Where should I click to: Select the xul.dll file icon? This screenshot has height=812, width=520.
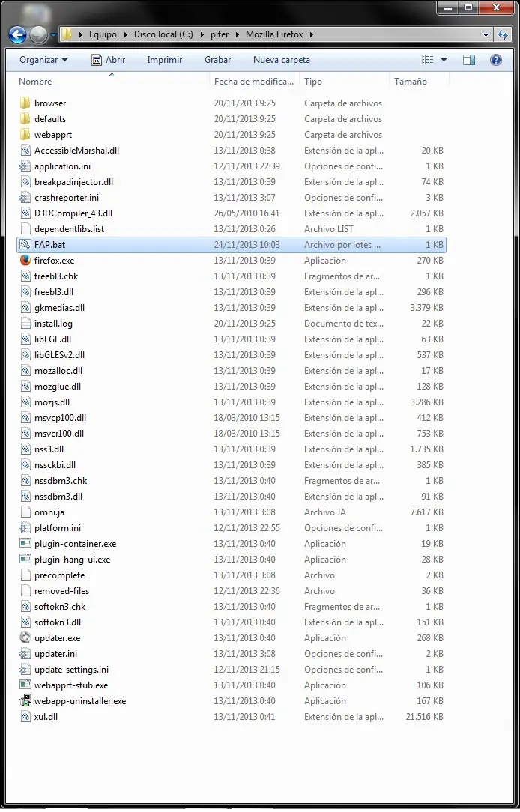[25, 717]
